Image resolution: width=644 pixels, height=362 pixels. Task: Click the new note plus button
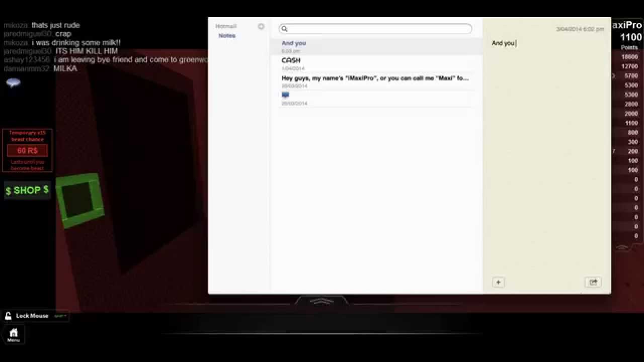[x=498, y=282]
